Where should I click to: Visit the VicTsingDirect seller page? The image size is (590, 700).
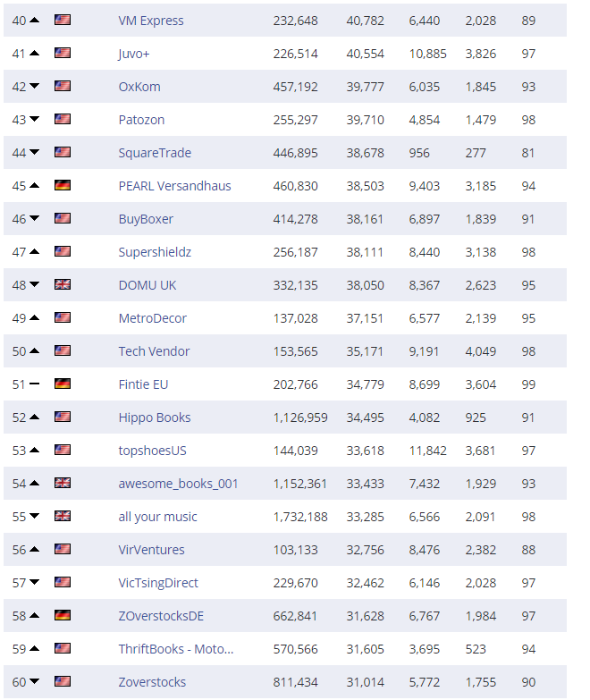click(158, 583)
